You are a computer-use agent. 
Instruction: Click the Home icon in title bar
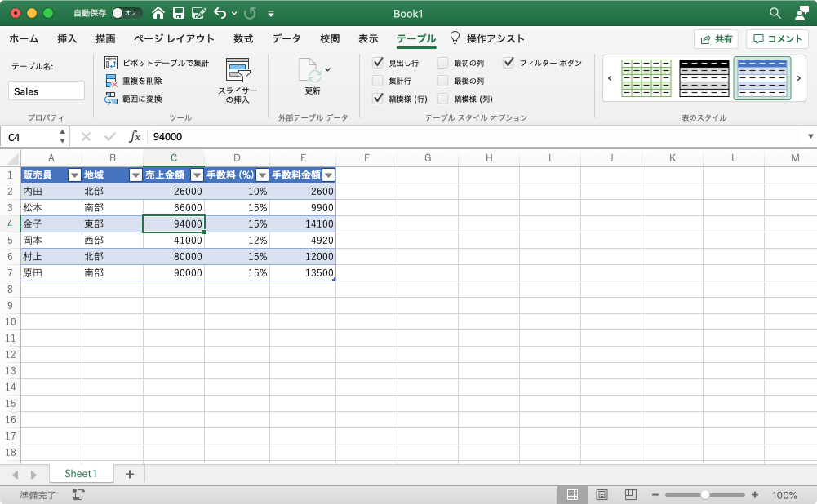[x=158, y=13]
